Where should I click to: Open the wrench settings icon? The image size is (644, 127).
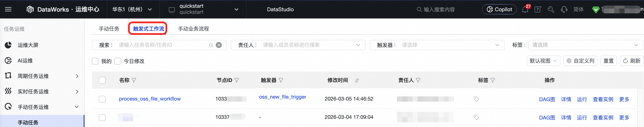(x=551, y=9)
